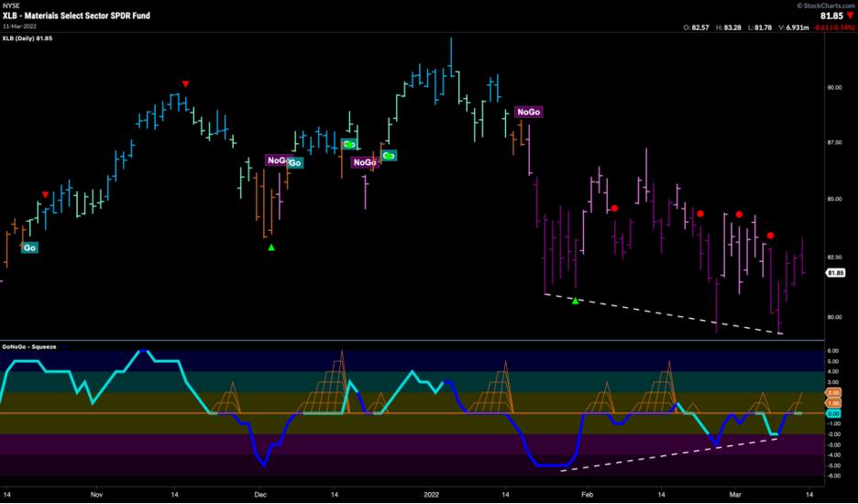Click the red triangle above the mid-November high

point(185,84)
